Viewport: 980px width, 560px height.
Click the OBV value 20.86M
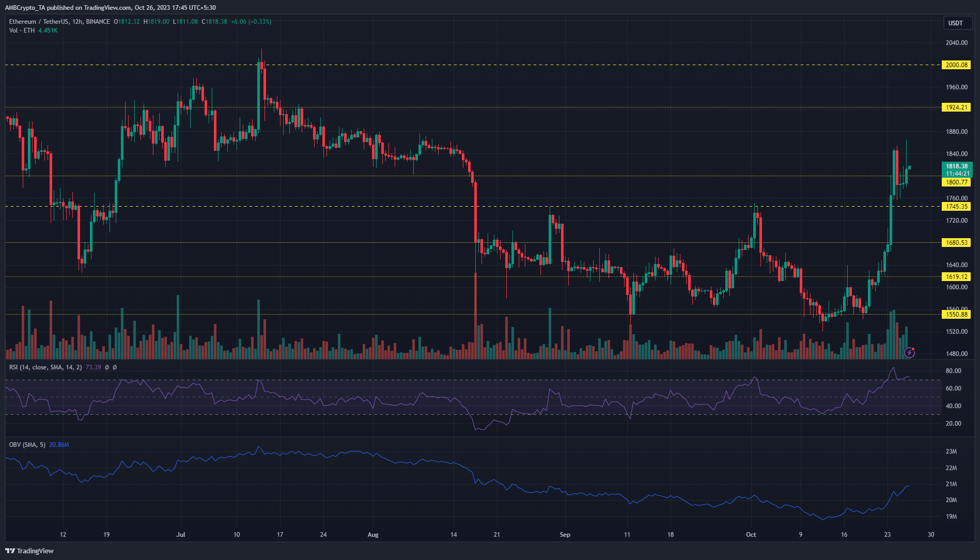click(x=59, y=445)
